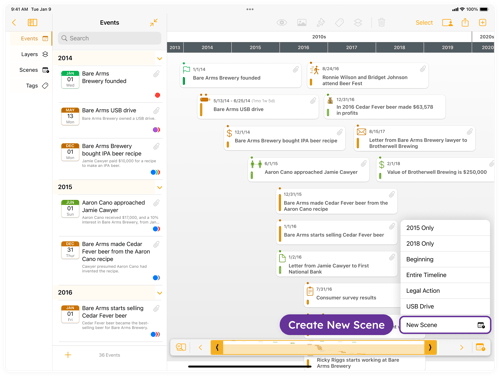Click the Search field in Events panel
Viewport: 500px width, 377px height.
[x=110, y=38]
